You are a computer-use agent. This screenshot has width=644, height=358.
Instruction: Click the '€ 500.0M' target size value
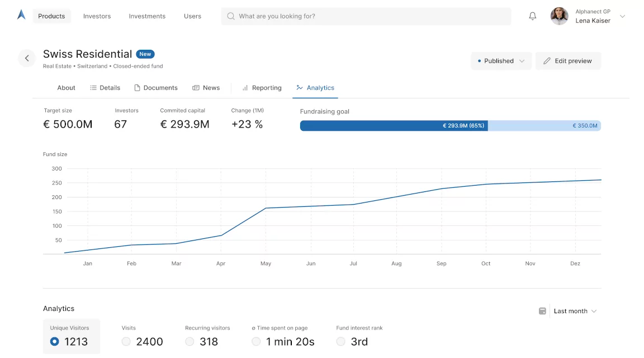coord(68,124)
